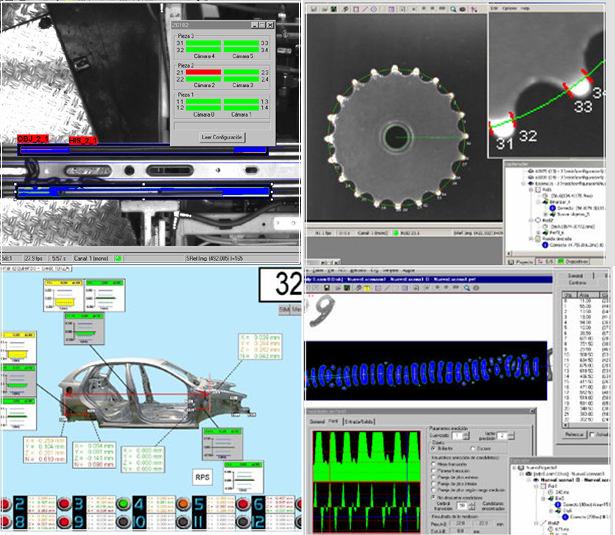The width and height of the screenshot is (615, 535).
Task: Select the circle tool in gear window toolbar
Action: pyautogui.click(x=374, y=9)
